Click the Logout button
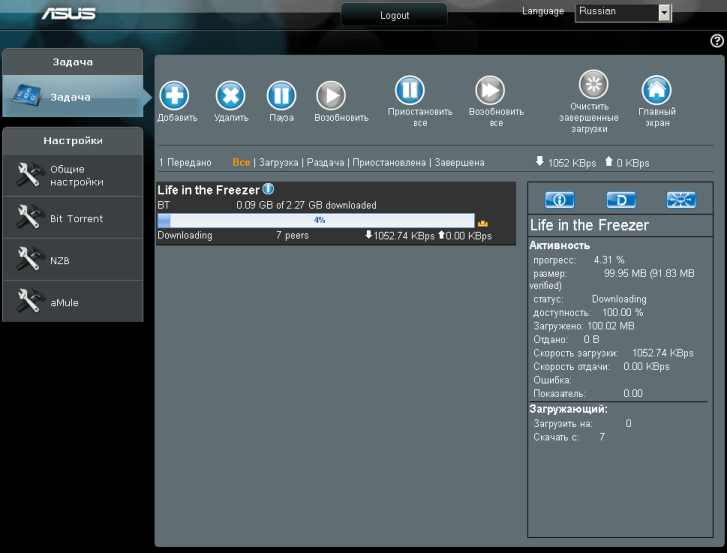 (x=394, y=15)
